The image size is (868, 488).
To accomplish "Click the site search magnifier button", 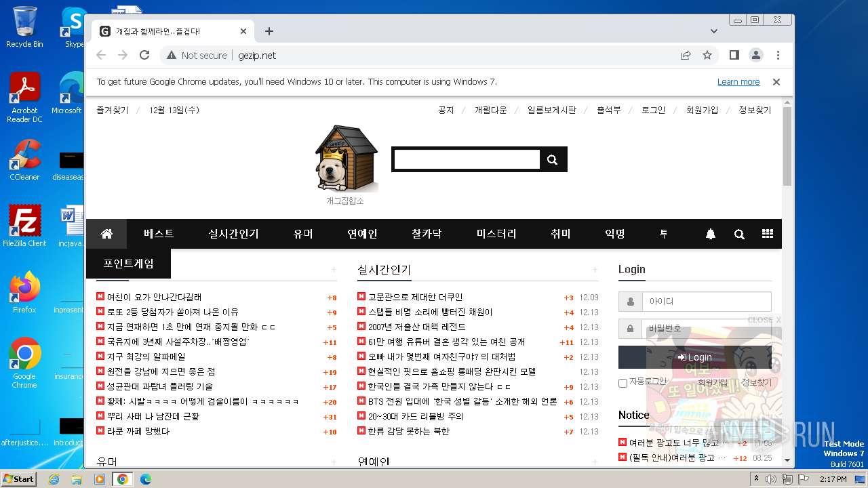I will click(553, 160).
